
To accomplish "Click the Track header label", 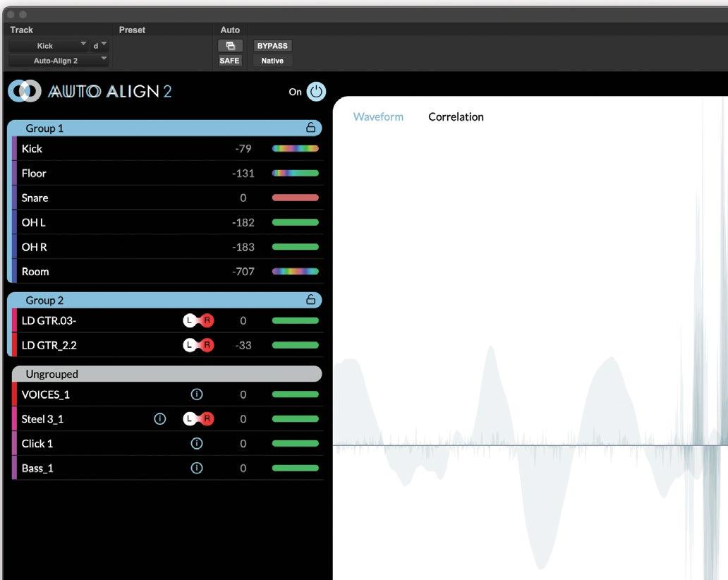I will [x=21, y=30].
